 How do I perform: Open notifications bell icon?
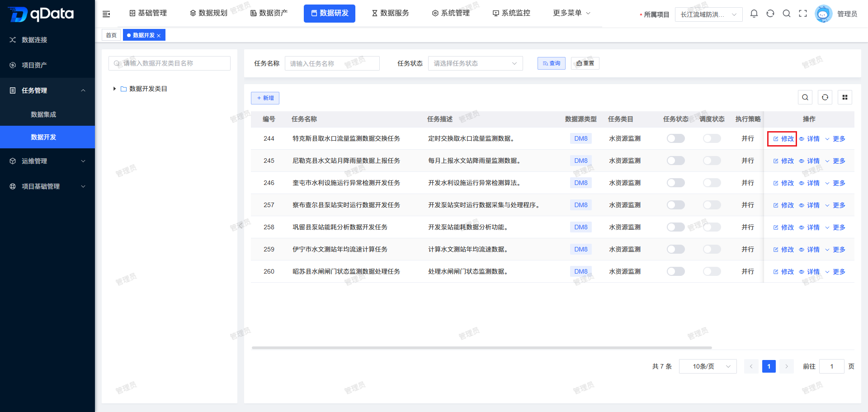[x=754, y=14]
